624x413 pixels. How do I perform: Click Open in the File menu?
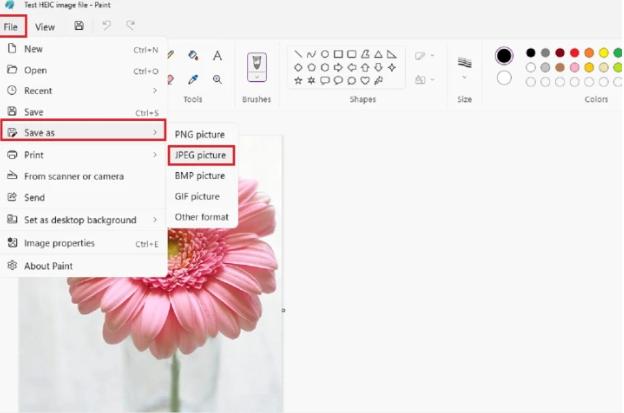pos(83,70)
